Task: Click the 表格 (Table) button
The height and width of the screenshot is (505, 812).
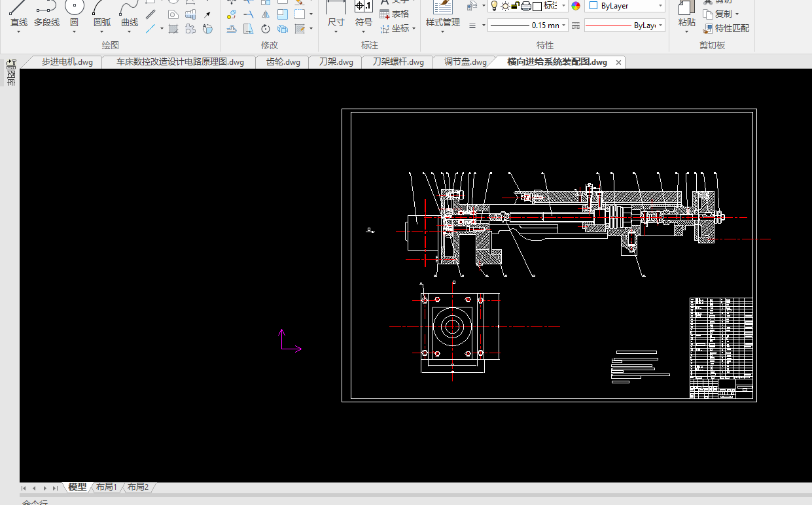Action: tap(395, 14)
